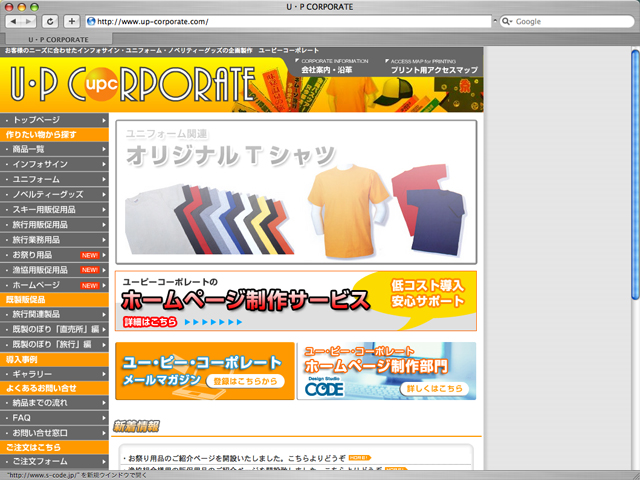Open 既製のぼり「旅行」編 menu entry
The image size is (640, 480).
tap(54, 344)
